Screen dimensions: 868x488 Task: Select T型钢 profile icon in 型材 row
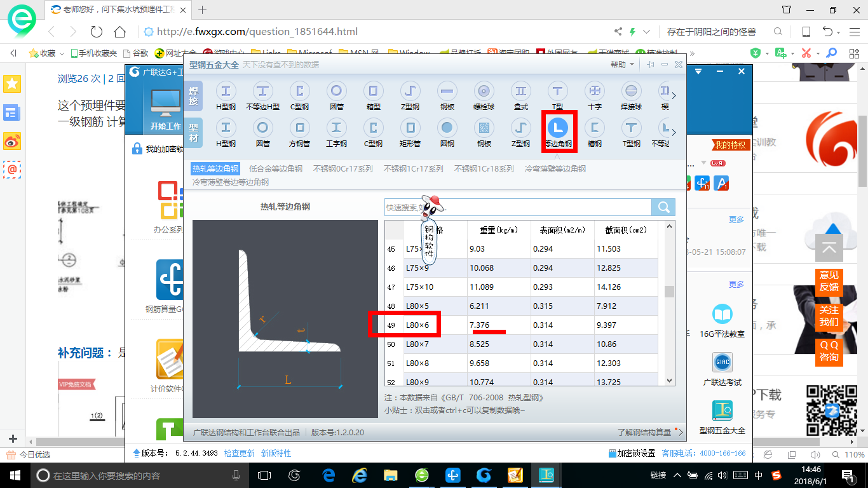click(x=631, y=133)
